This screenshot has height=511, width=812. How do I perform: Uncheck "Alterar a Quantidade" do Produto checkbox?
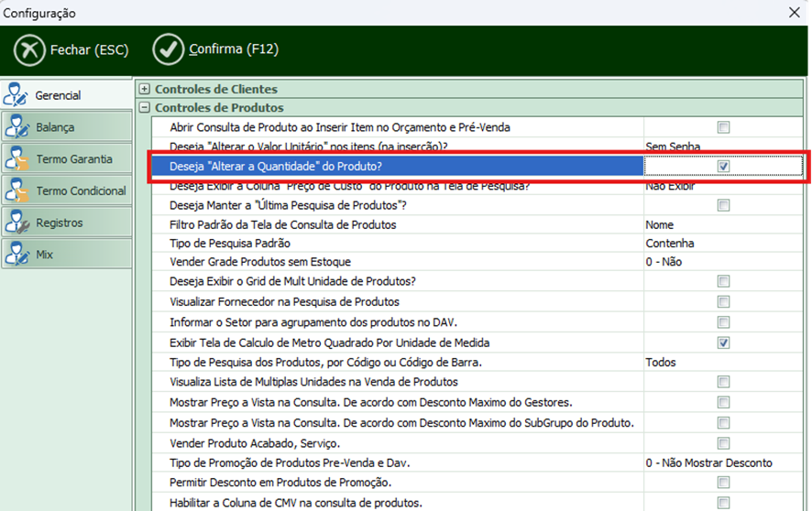click(723, 167)
